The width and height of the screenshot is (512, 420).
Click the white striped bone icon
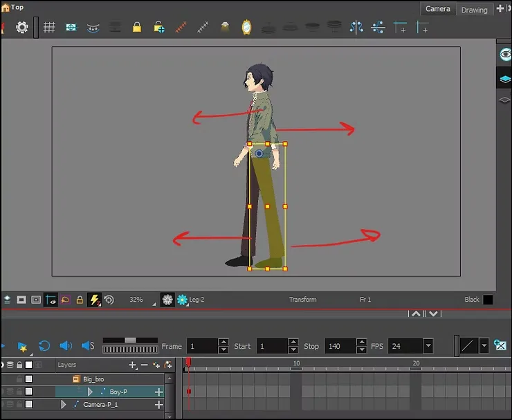click(203, 27)
